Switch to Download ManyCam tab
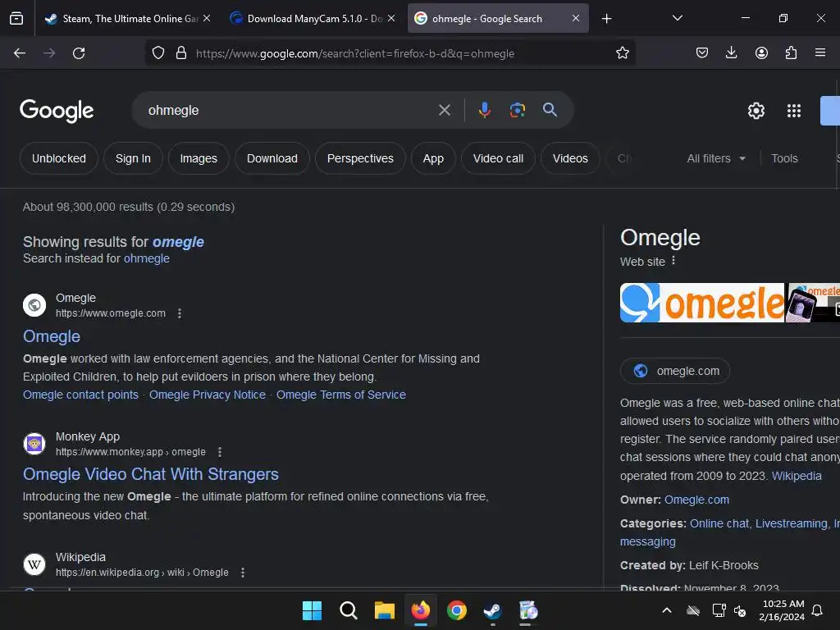This screenshot has width=840, height=630. [314, 18]
